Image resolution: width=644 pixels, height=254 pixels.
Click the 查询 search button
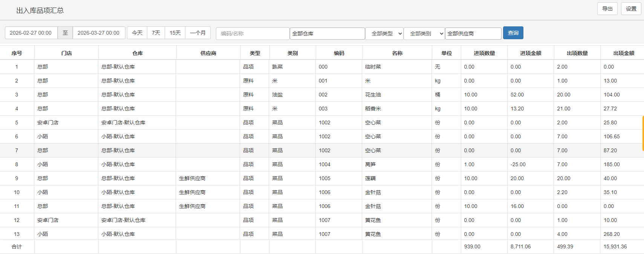click(x=513, y=33)
